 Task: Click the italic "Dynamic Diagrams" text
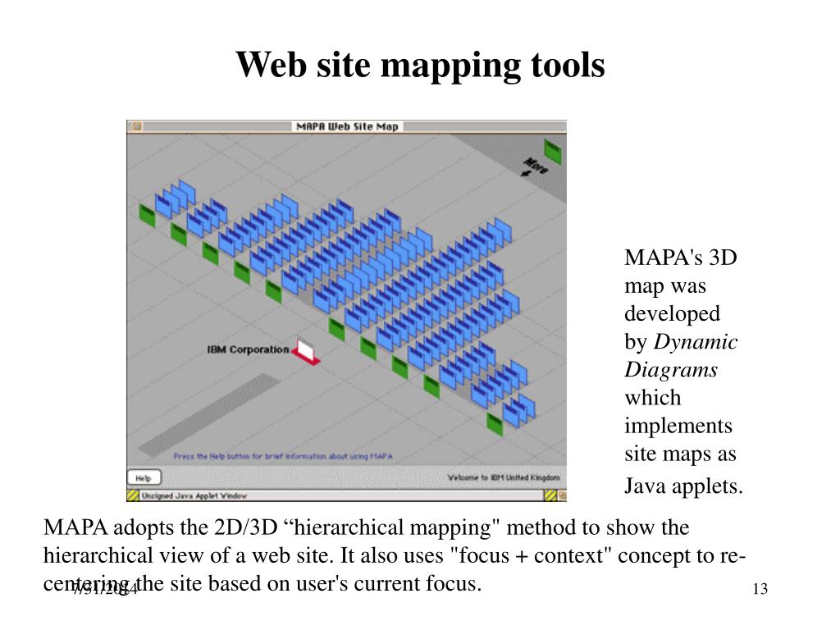click(681, 356)
